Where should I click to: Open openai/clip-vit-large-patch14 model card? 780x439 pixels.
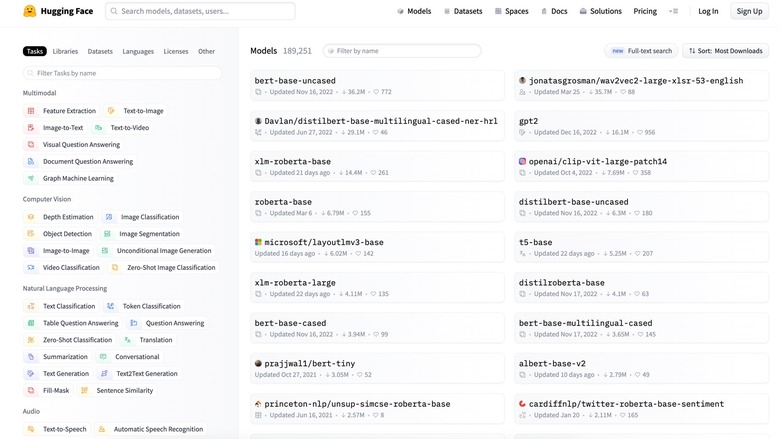[641, 167]
